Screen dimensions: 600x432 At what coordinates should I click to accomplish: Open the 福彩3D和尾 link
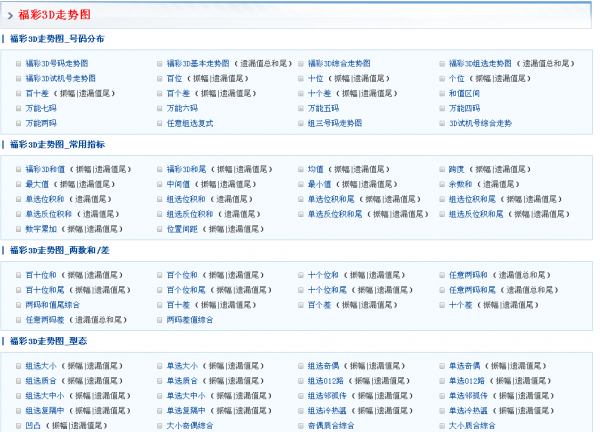click(x=186, y=169)
